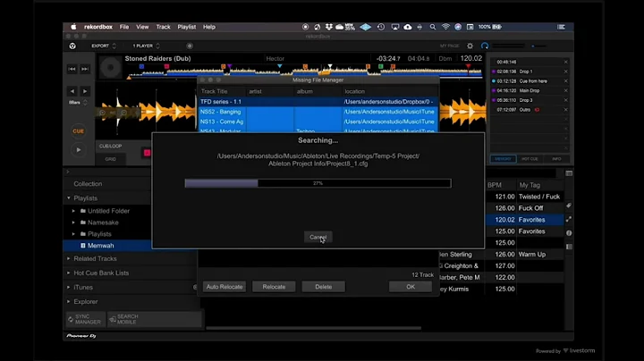Expand Hot Cue Bank Lists section
This screenshot has width=644, height=361.
[69, 273]
